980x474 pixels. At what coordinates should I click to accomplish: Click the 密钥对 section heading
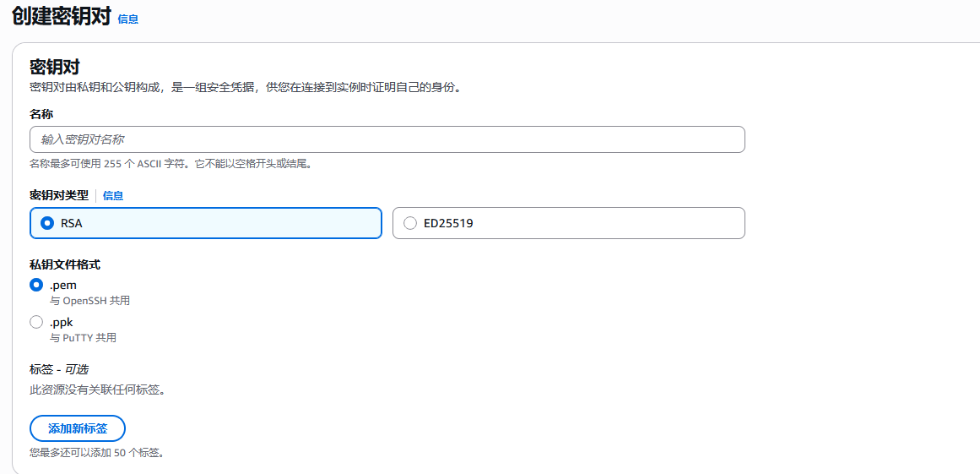pos(54,68)
